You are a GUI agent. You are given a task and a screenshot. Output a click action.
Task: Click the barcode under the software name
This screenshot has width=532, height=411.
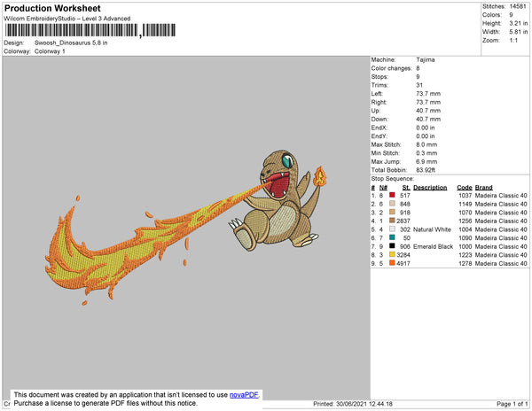pyautogui.click(x=90, y=30)
